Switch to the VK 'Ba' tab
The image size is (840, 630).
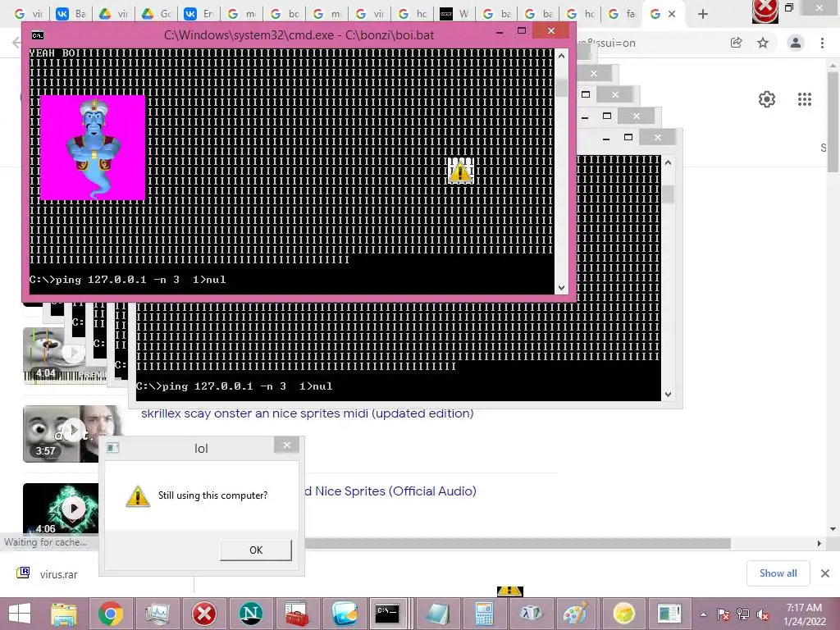(x=71, y=14)
